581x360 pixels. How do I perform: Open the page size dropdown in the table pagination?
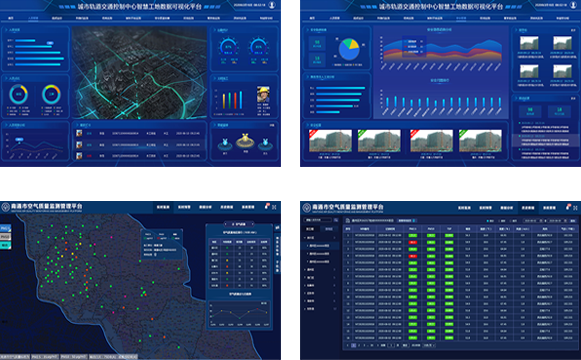pos(428,345)
